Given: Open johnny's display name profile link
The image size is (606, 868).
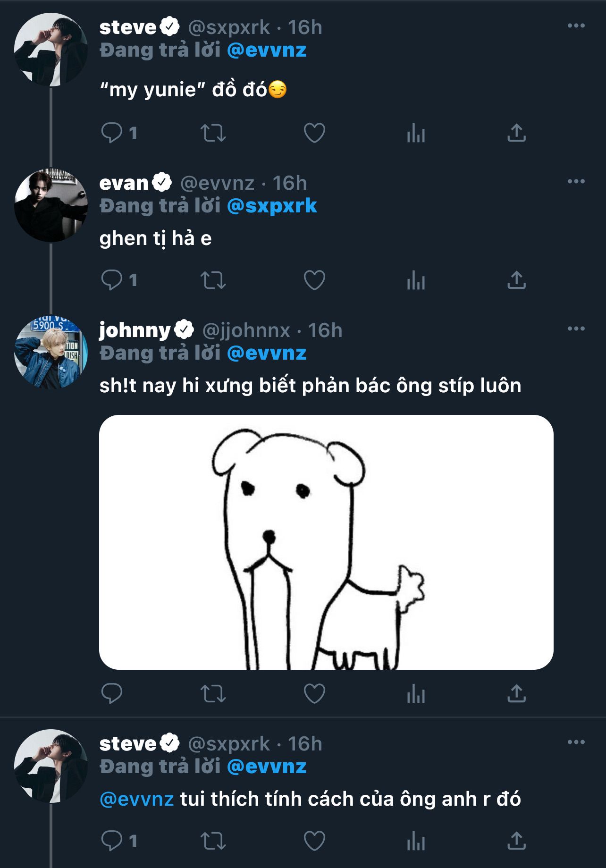Looking at the screenshot, I should click(135, 330).
